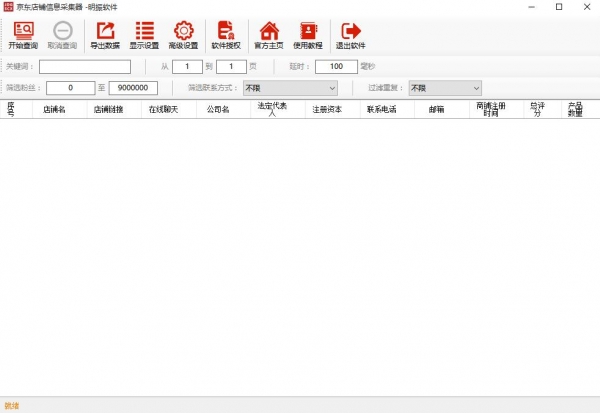Open 高级设置 advanced settings gear
The height and width of the screenshot is (413, 600).
pyautogui.click(x=184, y=35)
